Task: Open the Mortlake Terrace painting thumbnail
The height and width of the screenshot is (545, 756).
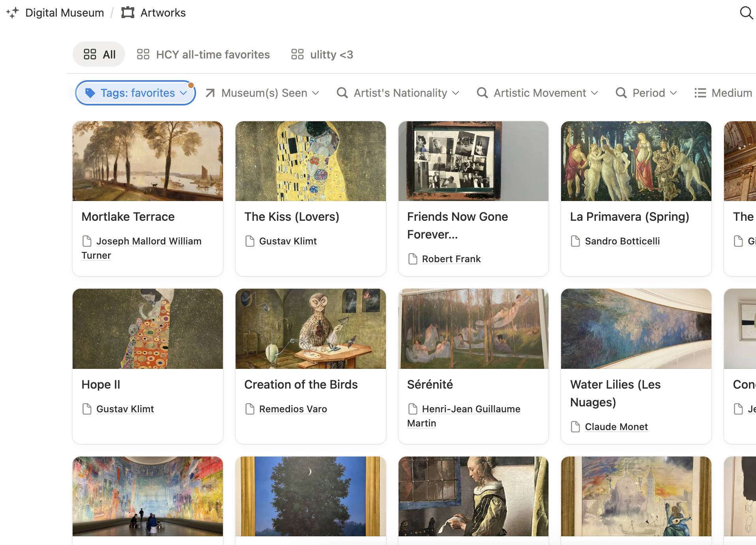Action: [148, 161]
